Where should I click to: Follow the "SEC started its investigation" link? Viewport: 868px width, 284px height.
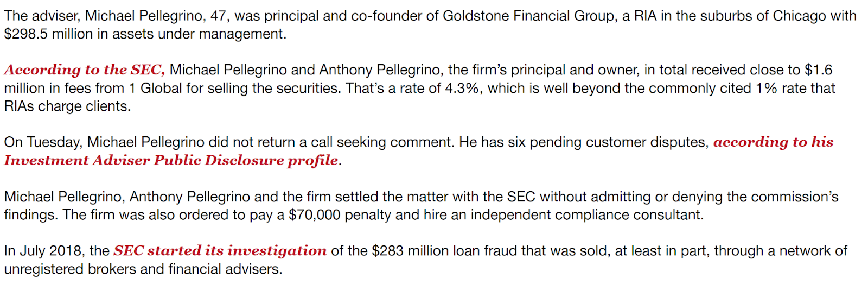click(220, 250)
